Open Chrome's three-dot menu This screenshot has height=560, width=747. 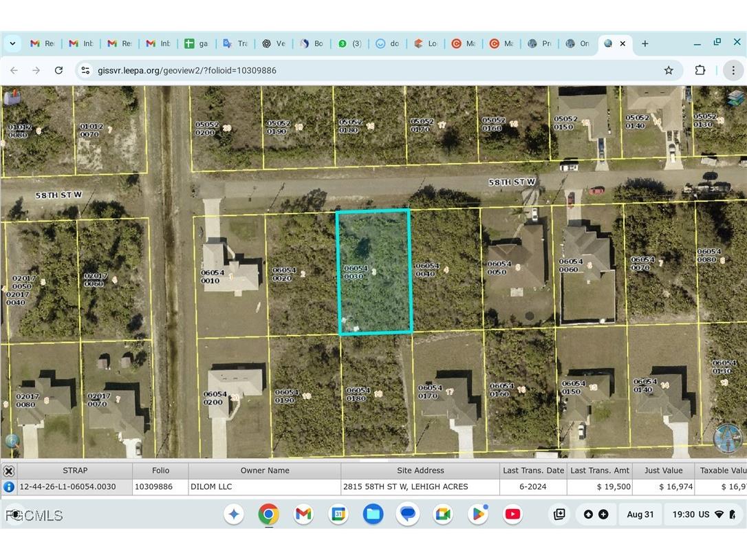pos(733,70)
